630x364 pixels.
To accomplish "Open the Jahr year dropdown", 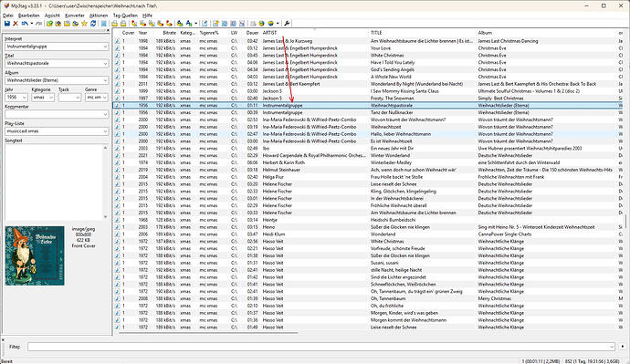I will [24, 98].
